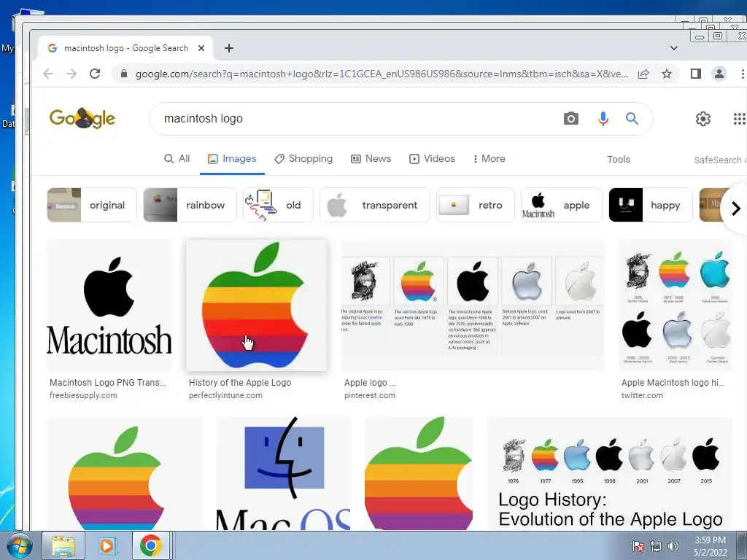747x560 pixels.
Task: Open the black Macintosh logo PNG image
Action: (x=109, y=306)
